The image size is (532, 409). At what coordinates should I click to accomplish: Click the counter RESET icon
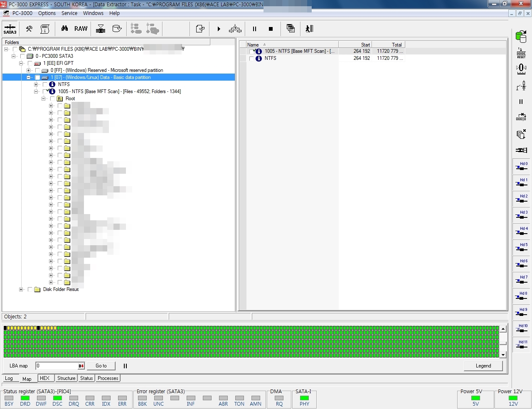tap(521, 53)
